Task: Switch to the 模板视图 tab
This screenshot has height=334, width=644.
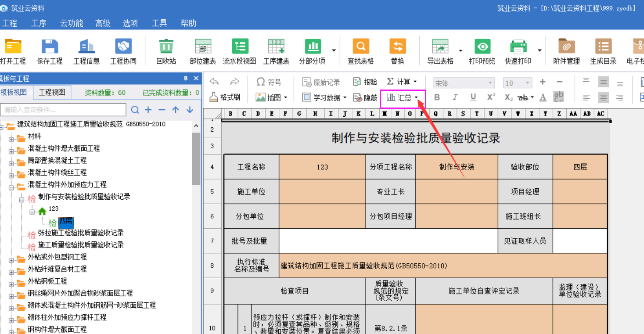Action: coord(14,92)
